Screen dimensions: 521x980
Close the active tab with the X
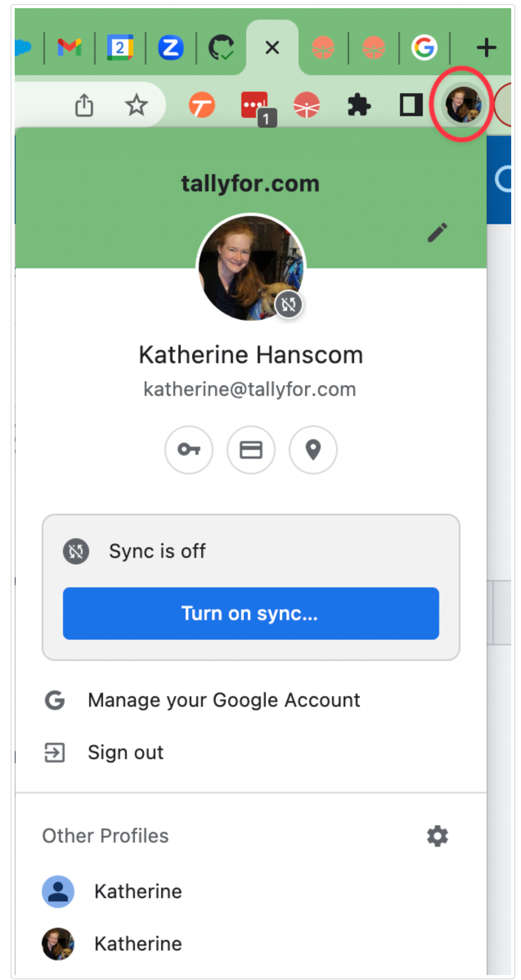click(x=272, y=47)
